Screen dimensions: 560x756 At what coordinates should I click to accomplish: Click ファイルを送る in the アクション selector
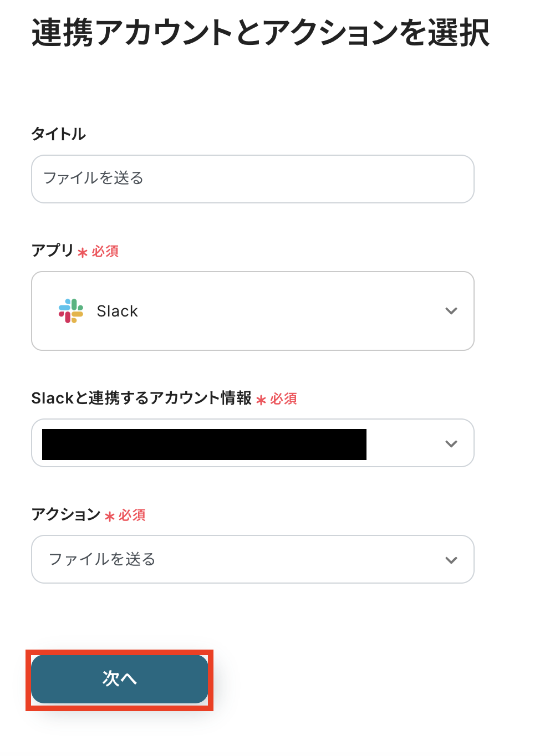[x=102, y=559]
